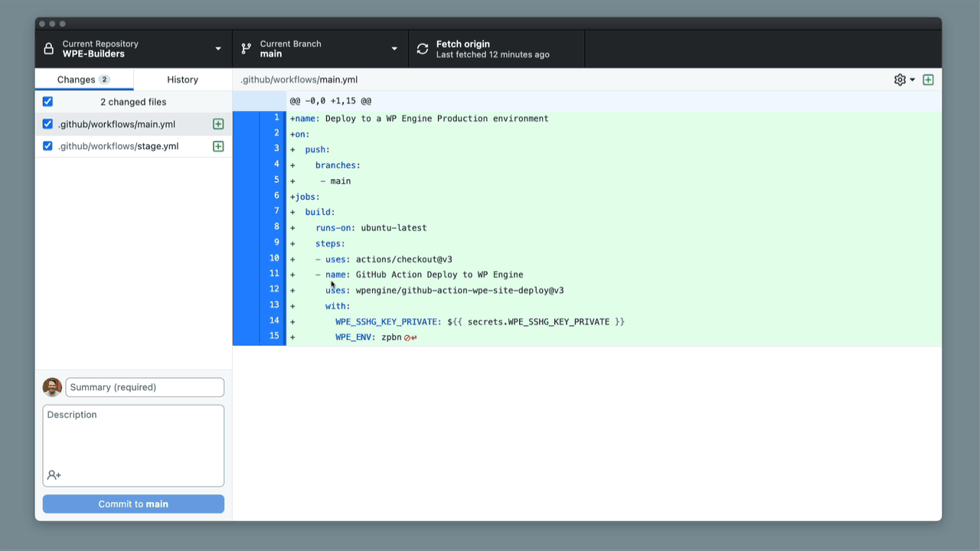This screenshot has height=551, width=980.
Task: Click the add co-authors icon
Action: click(54, 475)
